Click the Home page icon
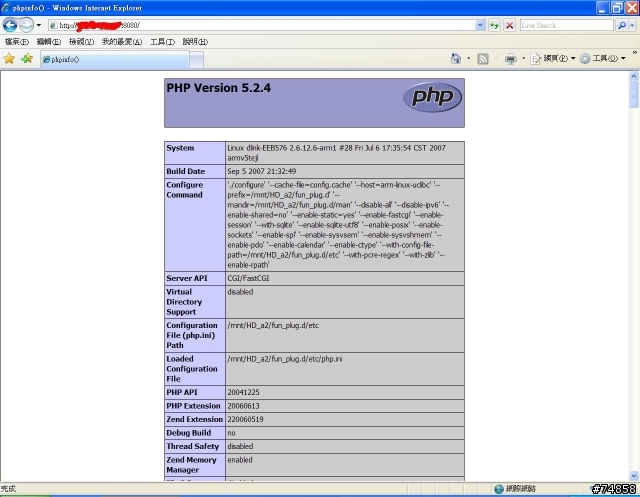This screenshot has width=640, height=497. (456, 59)
